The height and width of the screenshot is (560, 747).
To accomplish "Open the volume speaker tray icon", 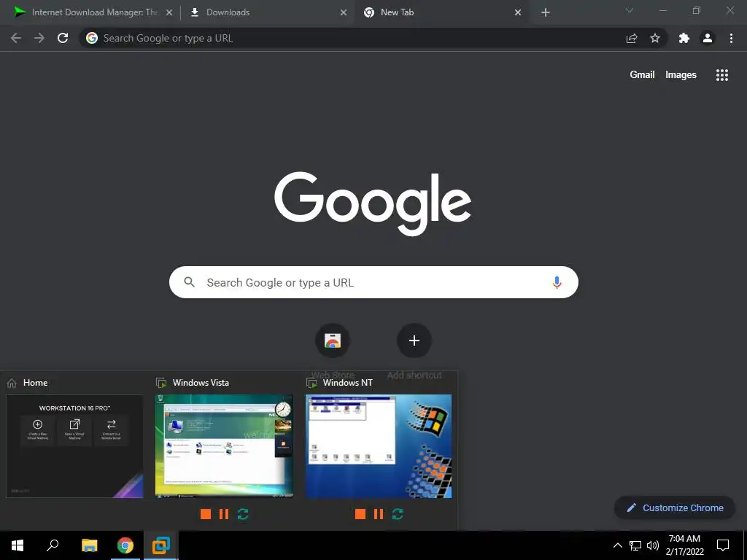I will (x=653, y=545).
